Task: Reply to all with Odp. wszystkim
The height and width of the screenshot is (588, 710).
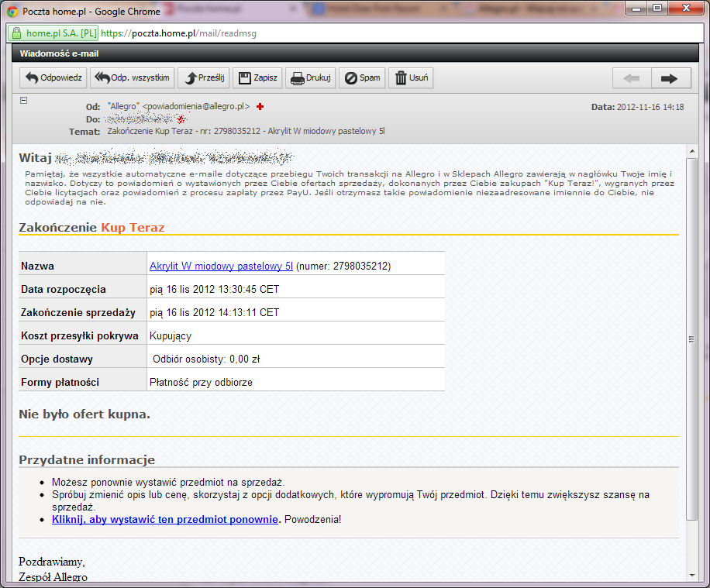Action: click(x=133, y=77)
